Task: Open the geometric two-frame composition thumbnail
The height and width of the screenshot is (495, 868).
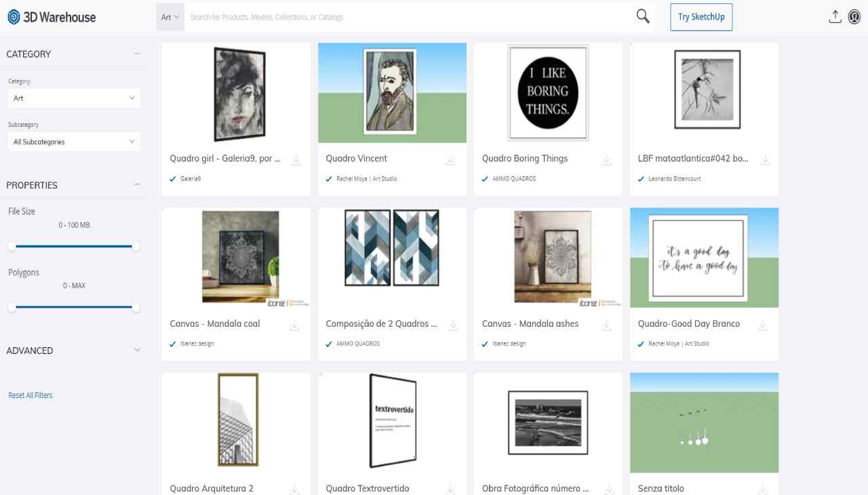Action: click(392, 258)
